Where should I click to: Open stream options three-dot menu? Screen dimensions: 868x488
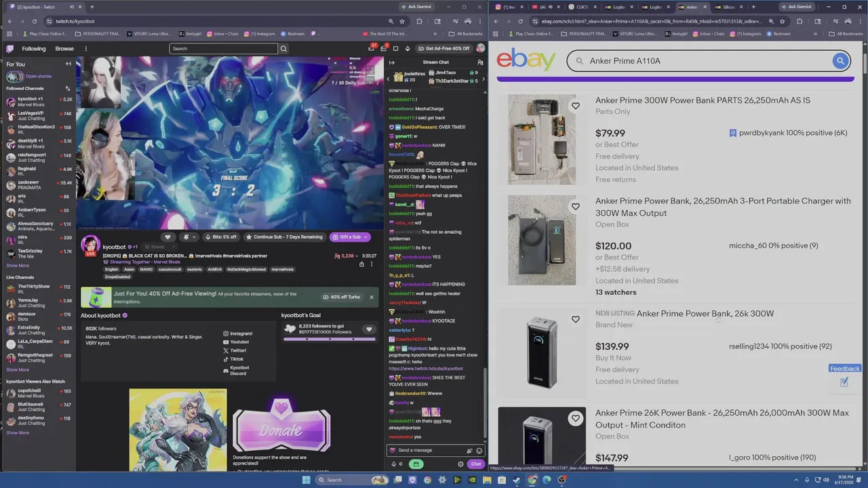371,264
